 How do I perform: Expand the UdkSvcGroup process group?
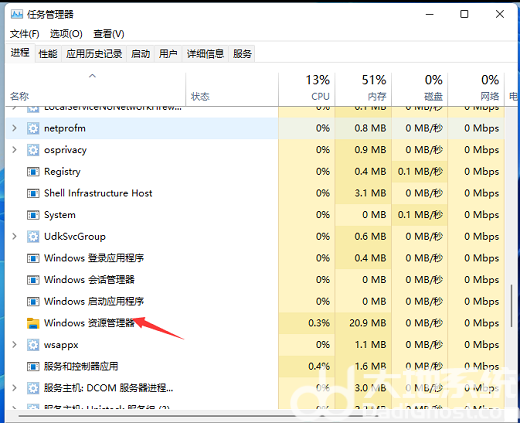(x=14, y=236)
